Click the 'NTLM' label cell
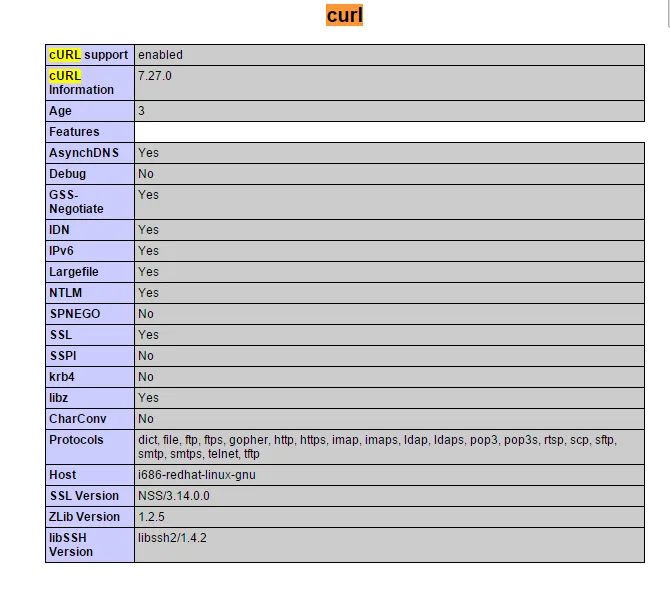 click(90, 293)
